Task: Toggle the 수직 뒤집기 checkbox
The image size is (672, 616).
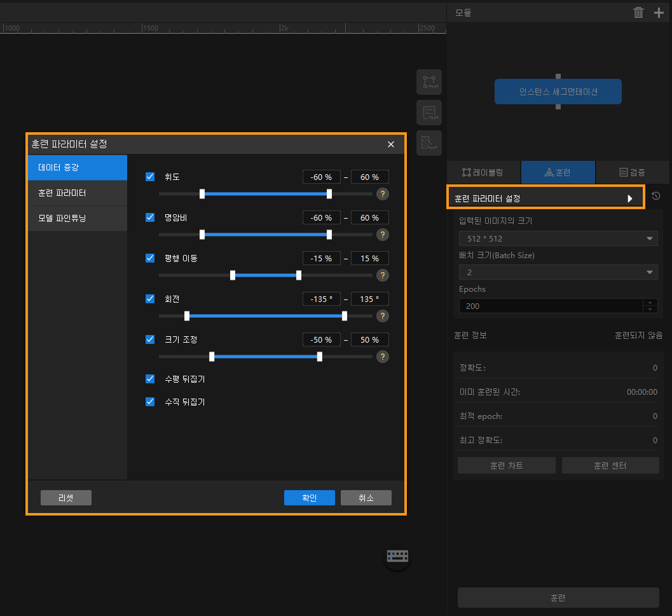Action: (150, 402)
